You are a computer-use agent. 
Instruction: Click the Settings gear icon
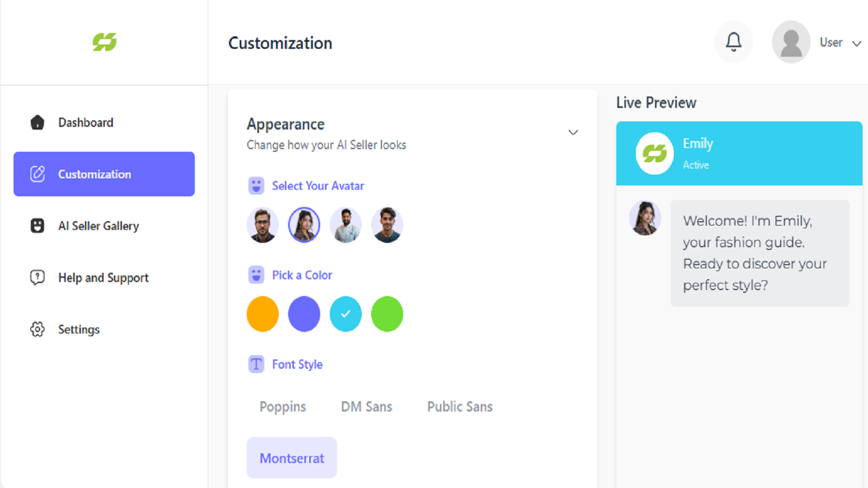click(x=37, y=329)
